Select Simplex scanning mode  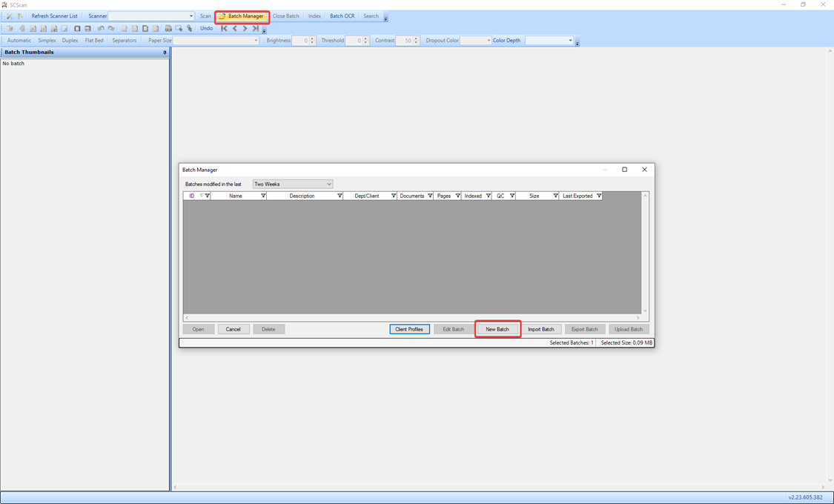pos(47,41)
